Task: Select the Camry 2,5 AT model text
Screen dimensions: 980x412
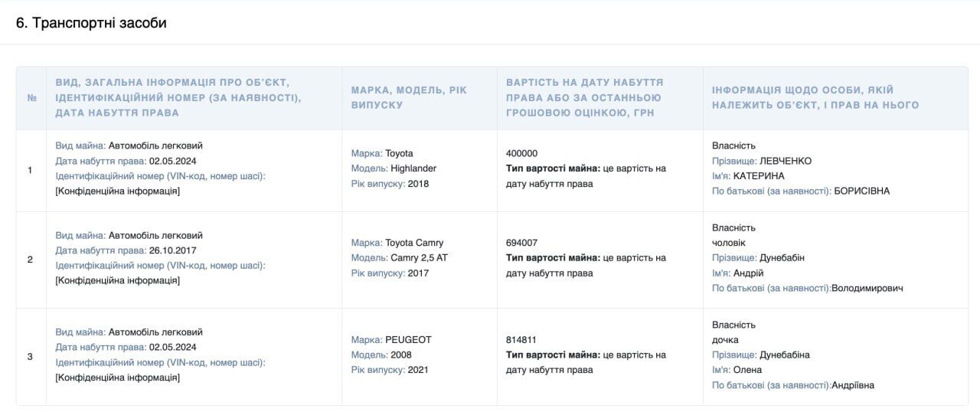Action: click(x=419, y=258)
